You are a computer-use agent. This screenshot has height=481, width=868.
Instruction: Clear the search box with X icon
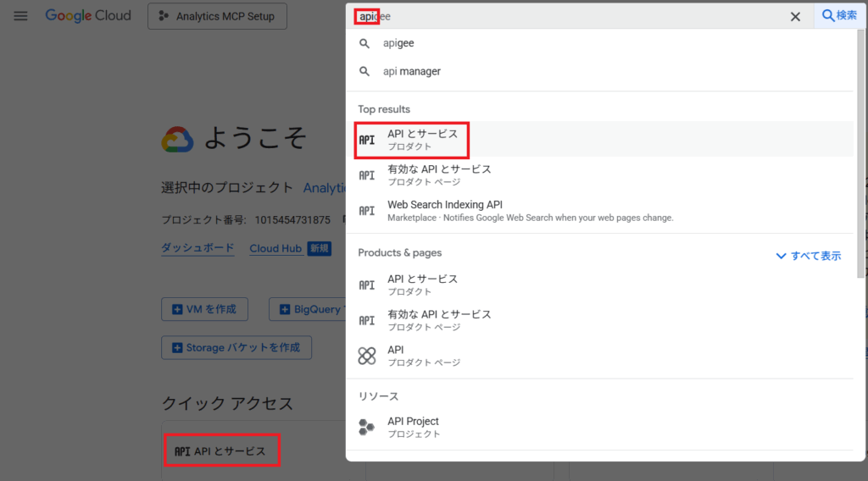[795, 16]
